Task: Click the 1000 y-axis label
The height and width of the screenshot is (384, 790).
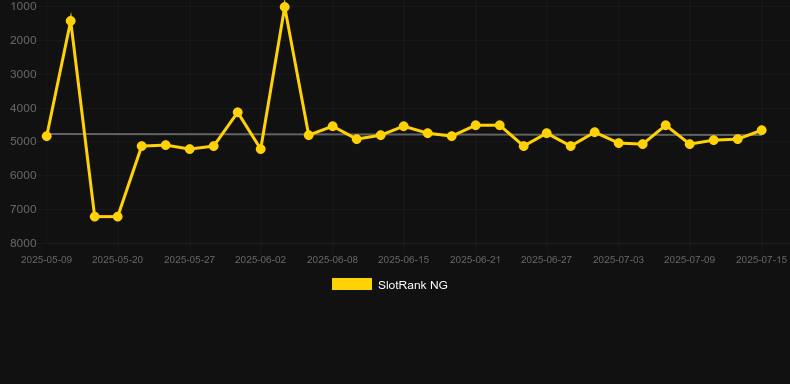Action: pos(23,7)
